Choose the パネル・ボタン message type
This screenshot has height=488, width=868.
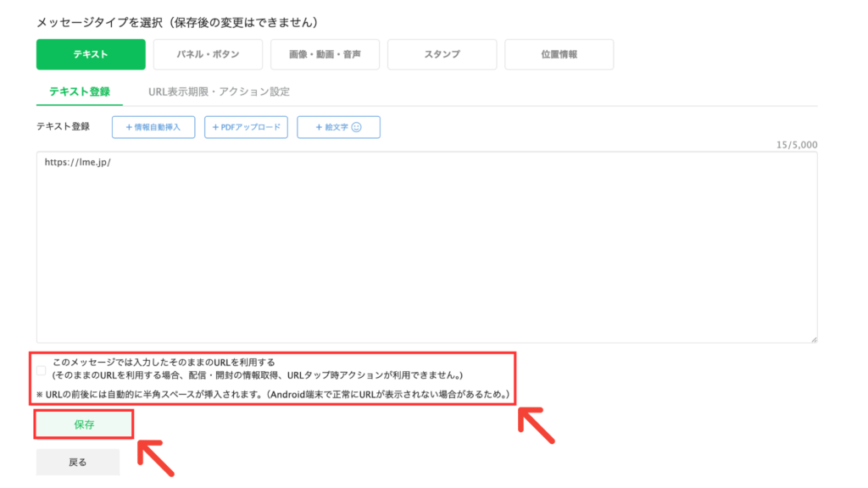coord(208,54)
